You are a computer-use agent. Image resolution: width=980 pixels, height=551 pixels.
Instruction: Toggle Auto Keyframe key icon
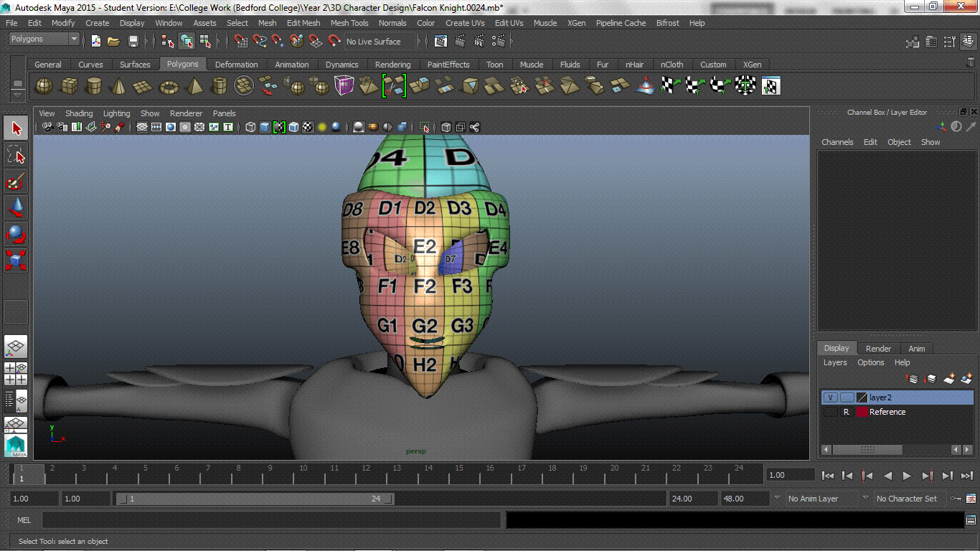(x=955, y=499)
